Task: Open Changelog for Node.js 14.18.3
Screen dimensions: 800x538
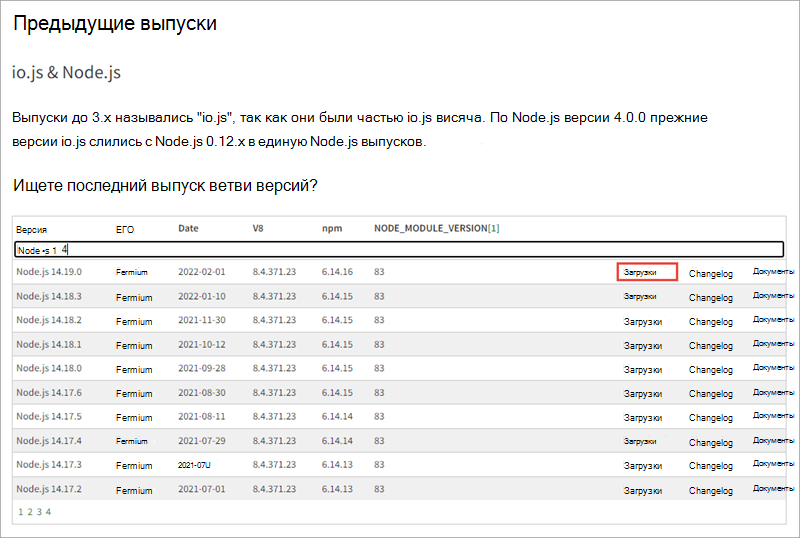Action: tap(711, 298)
